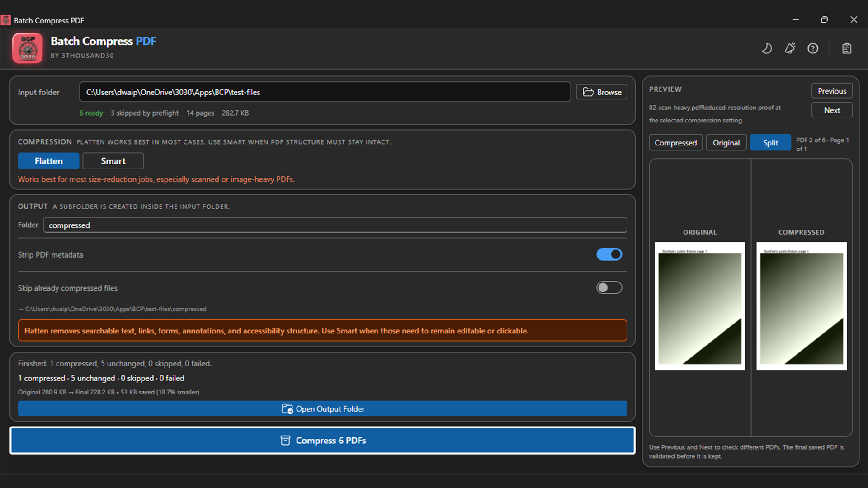Enable Skip already compressed files switch
868x488 pixels.
(609, 288)
